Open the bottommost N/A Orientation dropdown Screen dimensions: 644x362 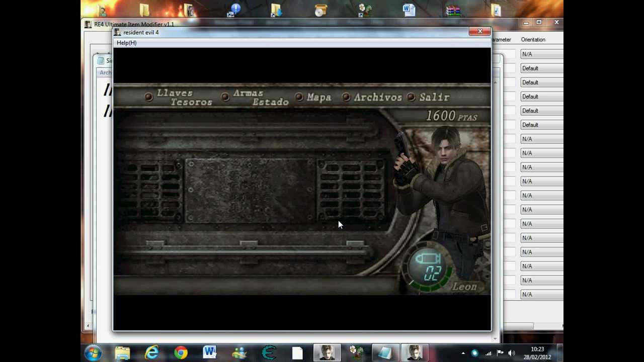[x=541, y=294]
